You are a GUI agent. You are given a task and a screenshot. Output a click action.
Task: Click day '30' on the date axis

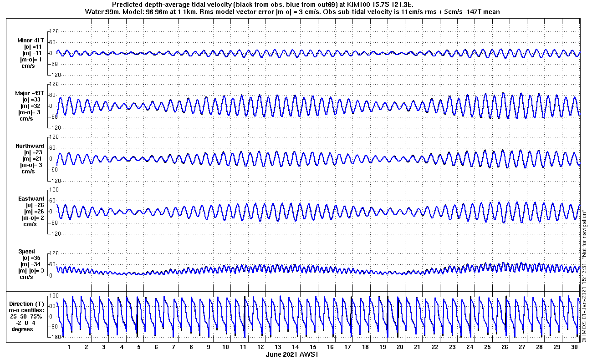[574, 347]
